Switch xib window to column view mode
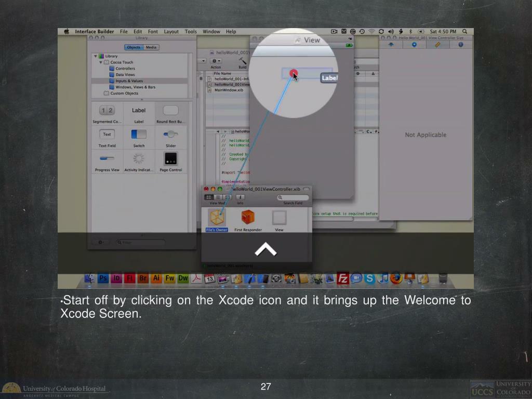 pyautogui.click(x=228, y=197)
